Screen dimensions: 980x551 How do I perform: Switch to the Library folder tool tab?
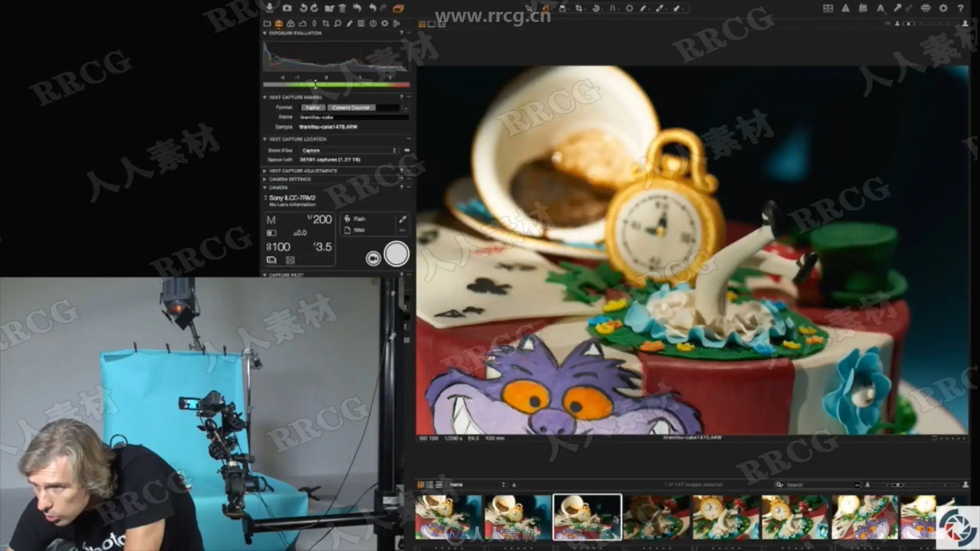pyautogui.click(x=267, y=23)
